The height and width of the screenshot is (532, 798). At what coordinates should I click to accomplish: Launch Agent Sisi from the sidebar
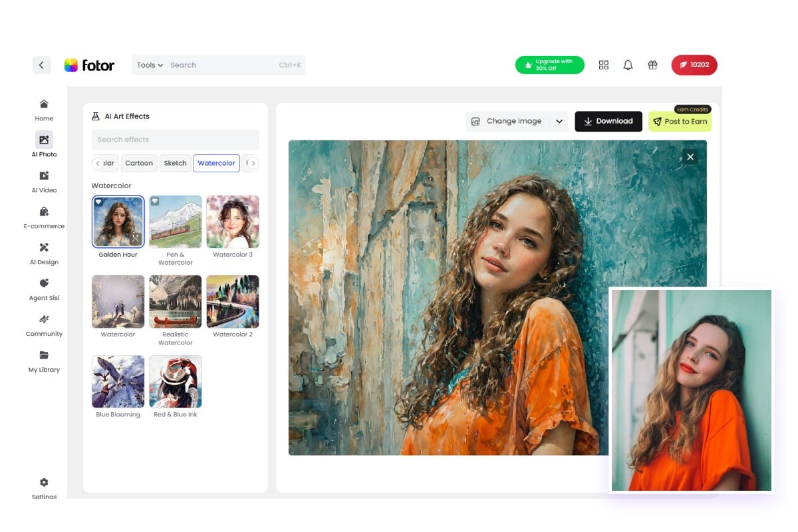pos(43,287)
